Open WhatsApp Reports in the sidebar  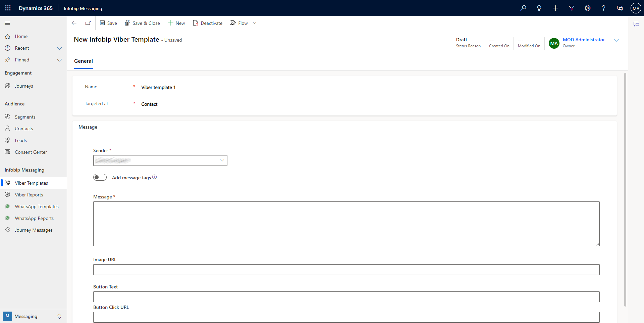click(x=34, y=218)
